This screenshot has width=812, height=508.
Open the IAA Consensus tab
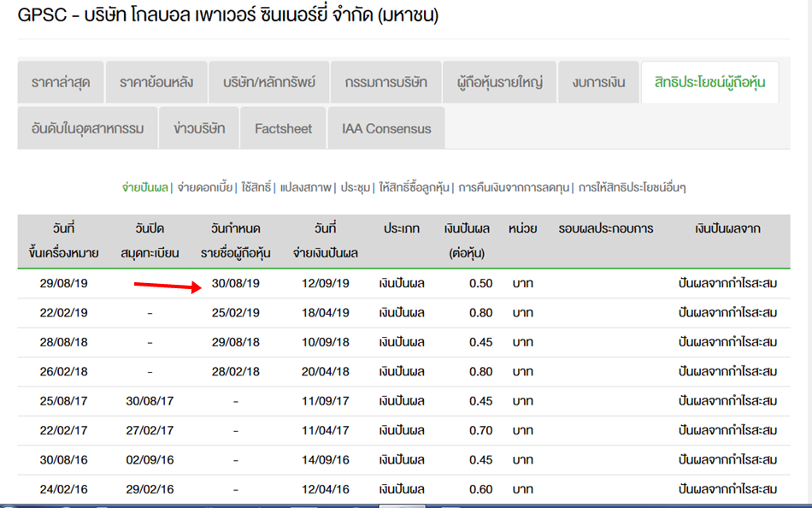pyautogui.click(x=386, y=128)
